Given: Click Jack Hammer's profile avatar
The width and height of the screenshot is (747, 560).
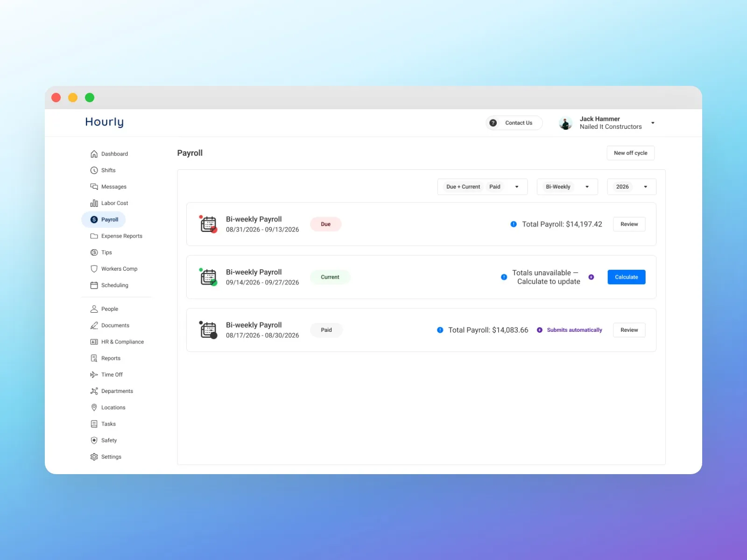Looking at the screenshot, I should [x=565, y=123].
